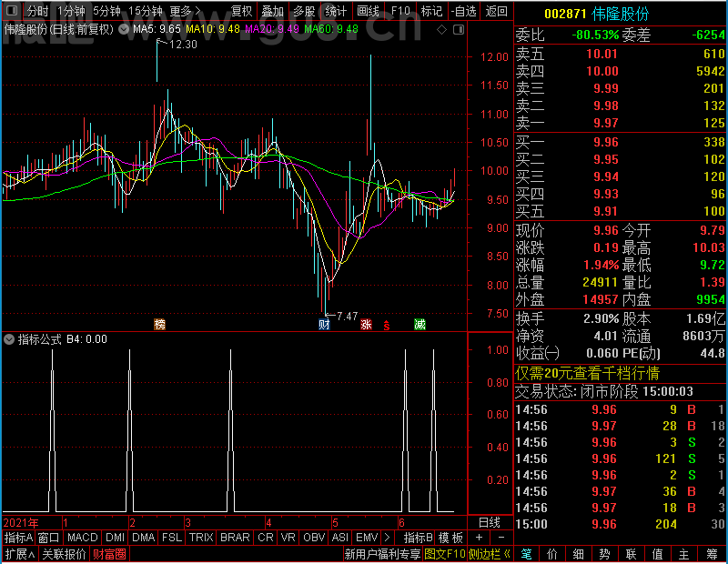Collapse the 侧边栏 sidebar
Image resolution: width=728 pixels, height=564 pixels.
pos(490,554)
